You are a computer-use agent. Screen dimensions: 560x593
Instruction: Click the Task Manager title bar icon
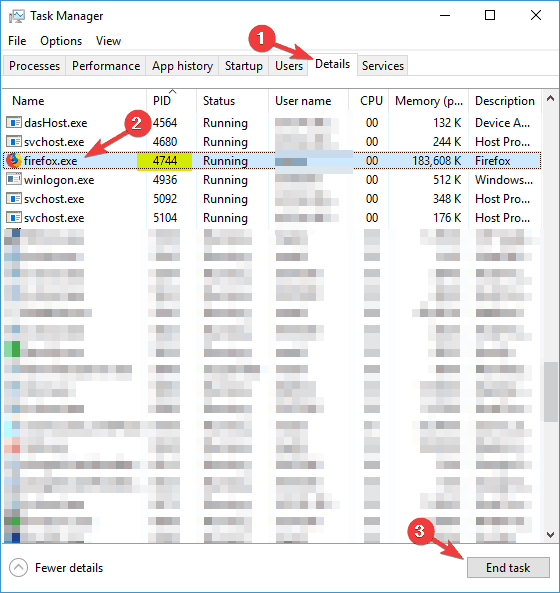click(16, 16)
